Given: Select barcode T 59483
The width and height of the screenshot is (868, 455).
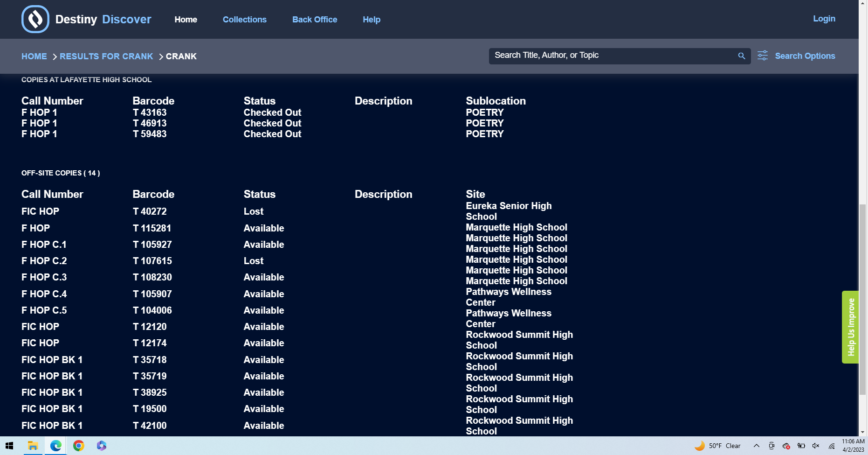Looking at the screenshot, I should pos(150,134).
